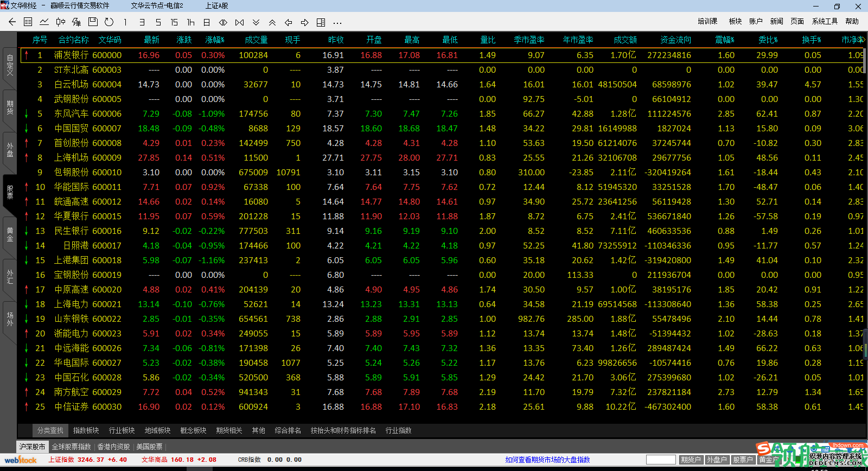Image resolution: width=868 pixels, height=471 pixels.
Task: Select the 南方航空 600029 row
Action: pos(442,392)
